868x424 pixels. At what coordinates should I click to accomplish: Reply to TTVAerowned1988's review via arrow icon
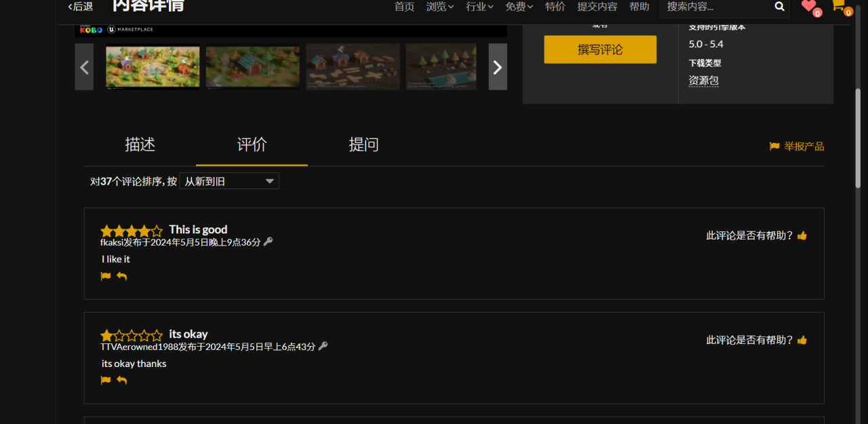[x=121, y=380]
